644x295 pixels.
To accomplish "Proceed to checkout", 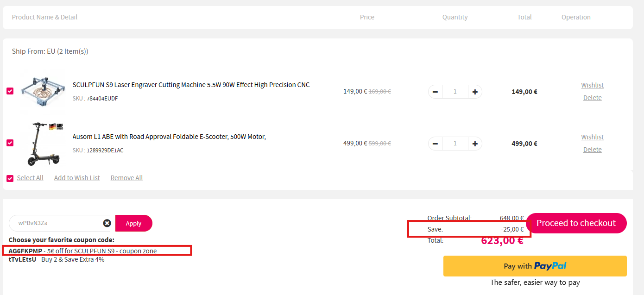I will 576,223.
